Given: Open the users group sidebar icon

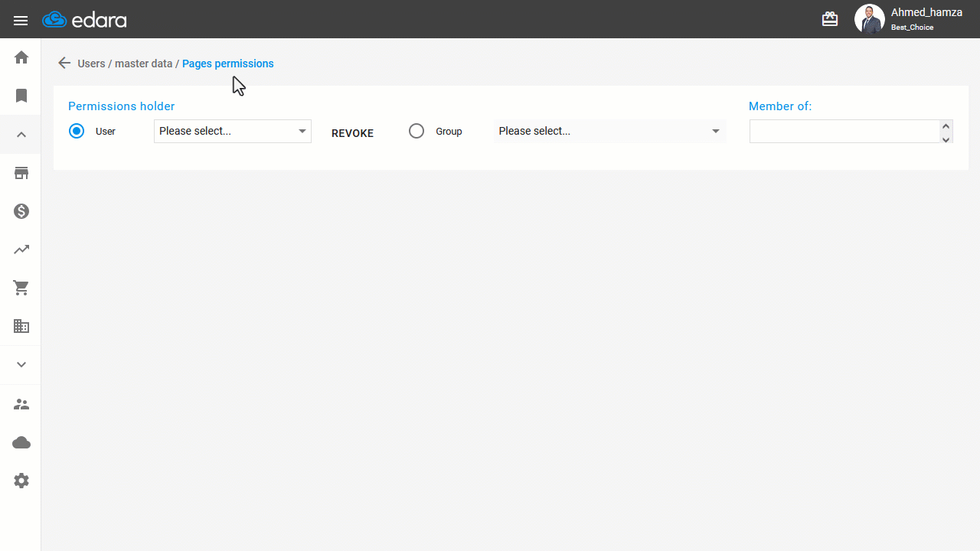Looking at the screenshot, I should click(21, 404).
